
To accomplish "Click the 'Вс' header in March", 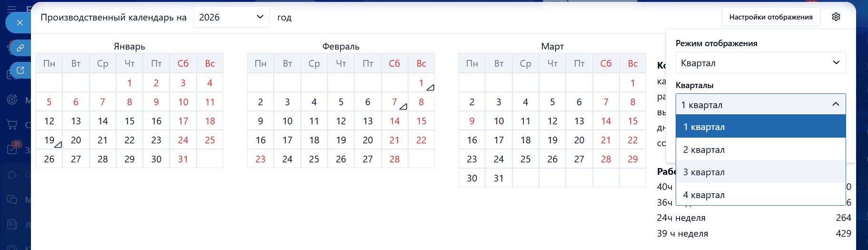I will [633, 63].
